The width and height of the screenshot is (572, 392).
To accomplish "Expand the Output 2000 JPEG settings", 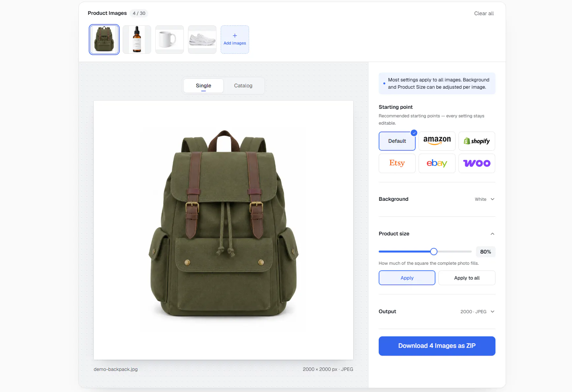I will pyautogui.click(x=437, y=312).
